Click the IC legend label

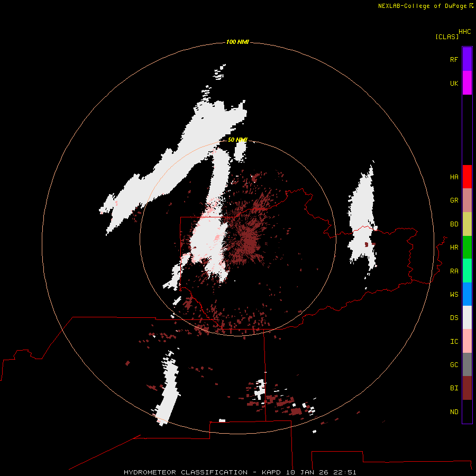point(454,342)
